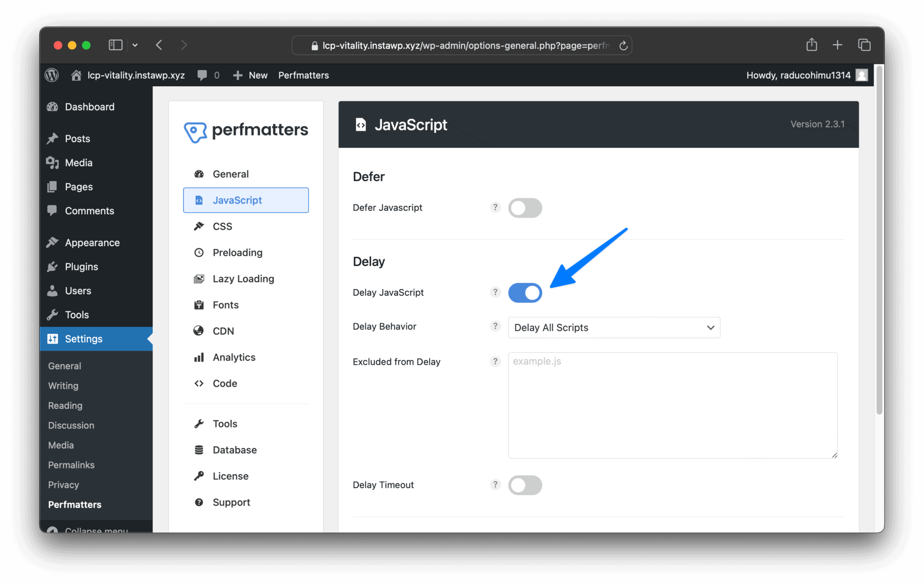924x585 pixels.
Task: Open the CDN settings in Perfmatters
Action: [x=223, y=331]
